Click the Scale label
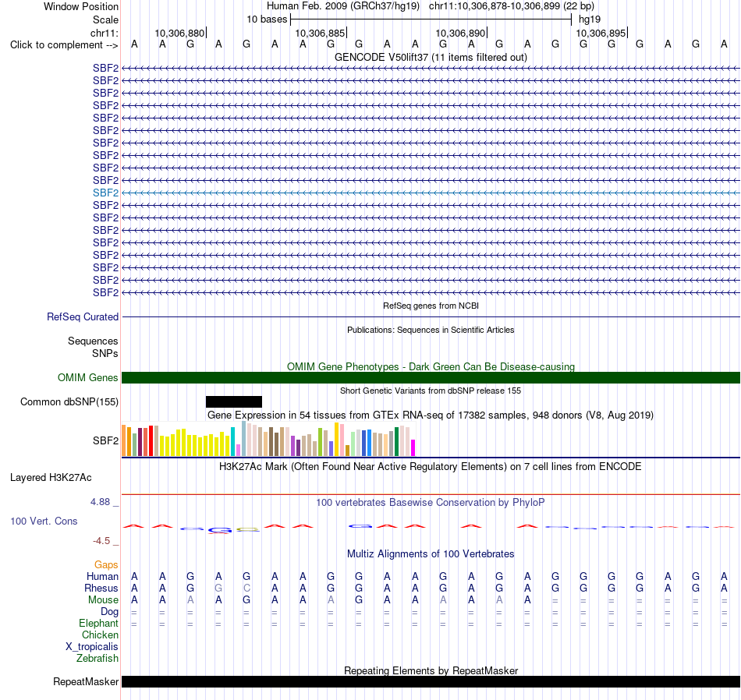Screen dimensions: 741x700 105,19
